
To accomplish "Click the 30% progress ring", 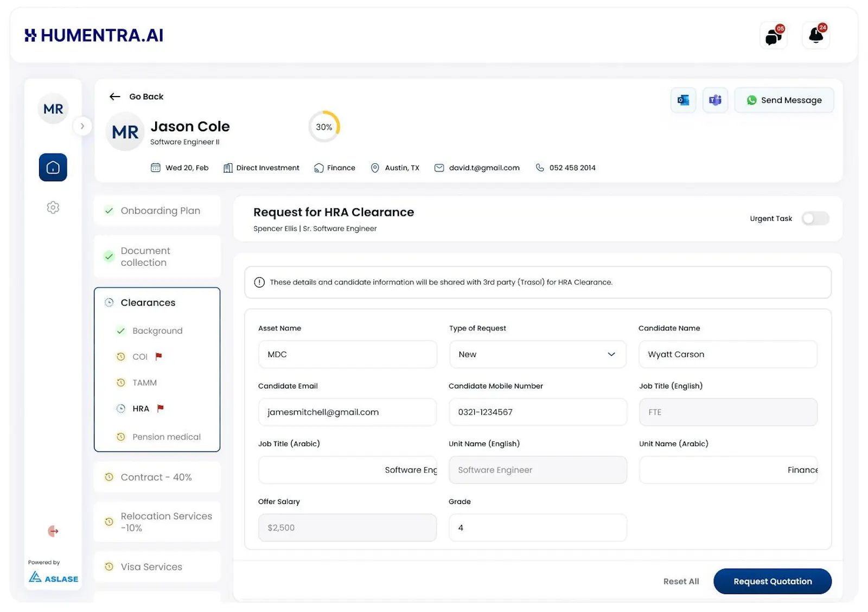I will click(324, 127).
